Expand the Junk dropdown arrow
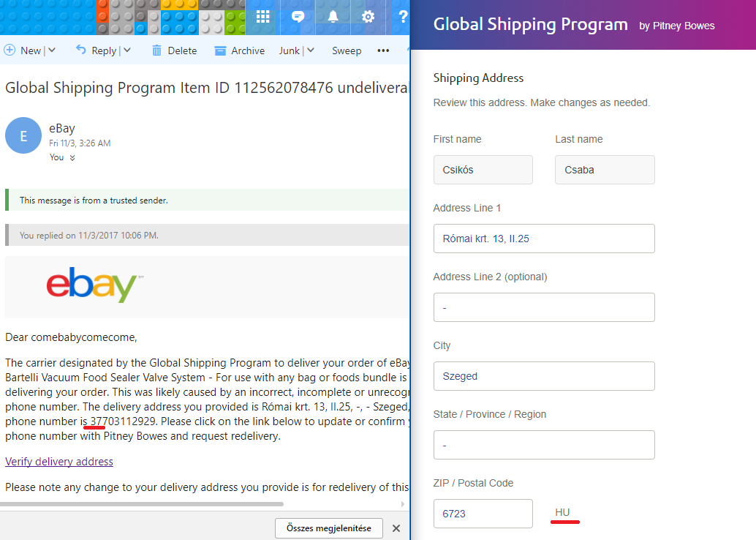This screenshot has height=540, width=756. click(311, 50)
